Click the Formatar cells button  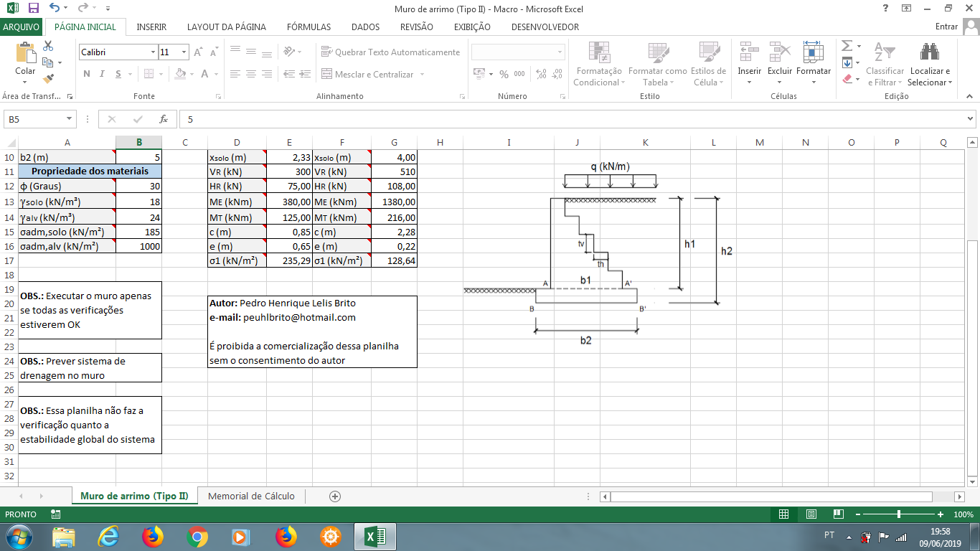click(x=814, y=63)
